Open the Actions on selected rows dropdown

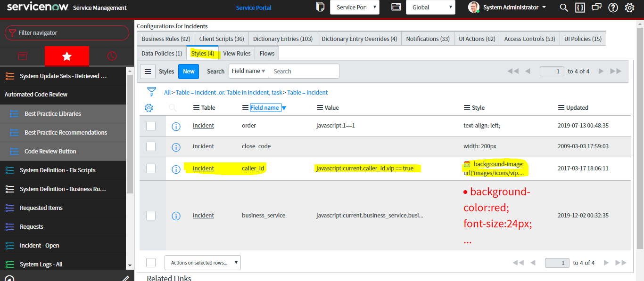pyautogui.click(x=202, y=262)
